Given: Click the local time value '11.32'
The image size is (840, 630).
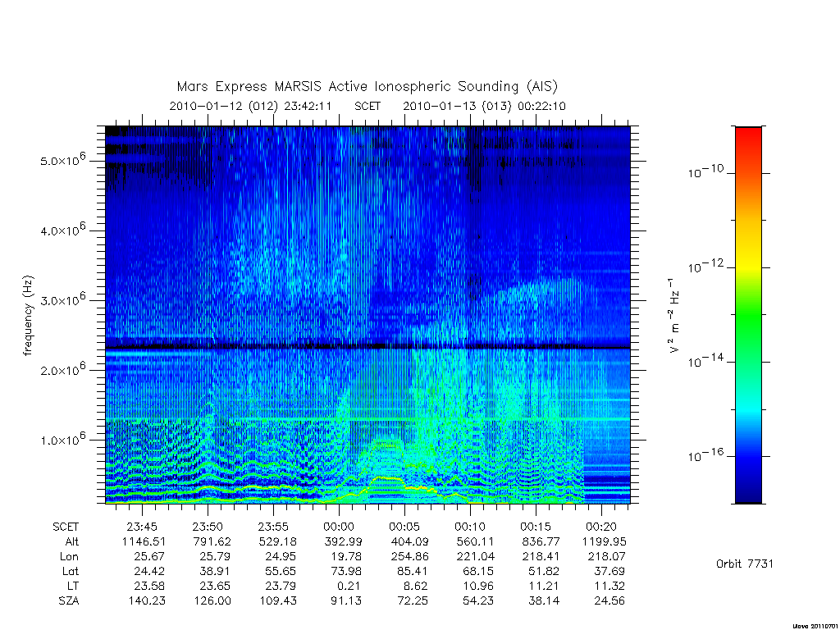Looking at the screenshot, I should [609, 586].
